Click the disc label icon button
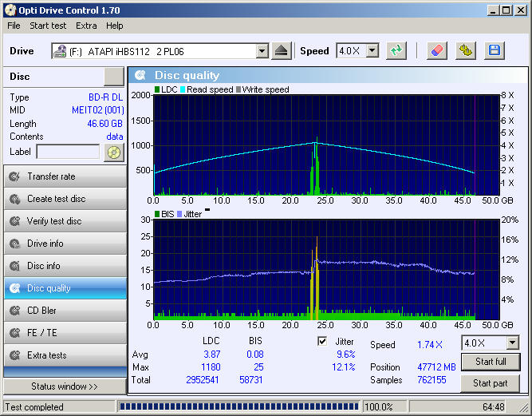 (x=114, y=153)
